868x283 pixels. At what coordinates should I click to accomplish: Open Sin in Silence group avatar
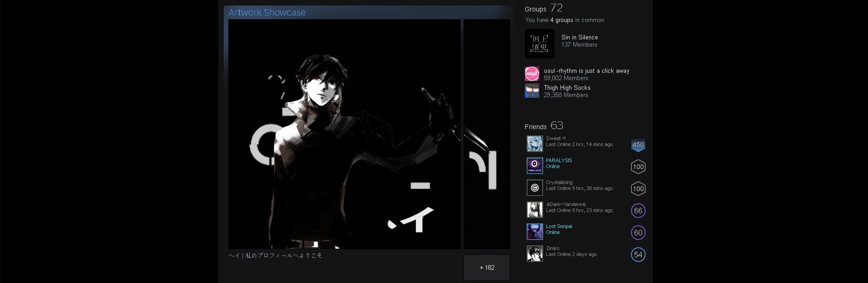(x=539, y=44)
